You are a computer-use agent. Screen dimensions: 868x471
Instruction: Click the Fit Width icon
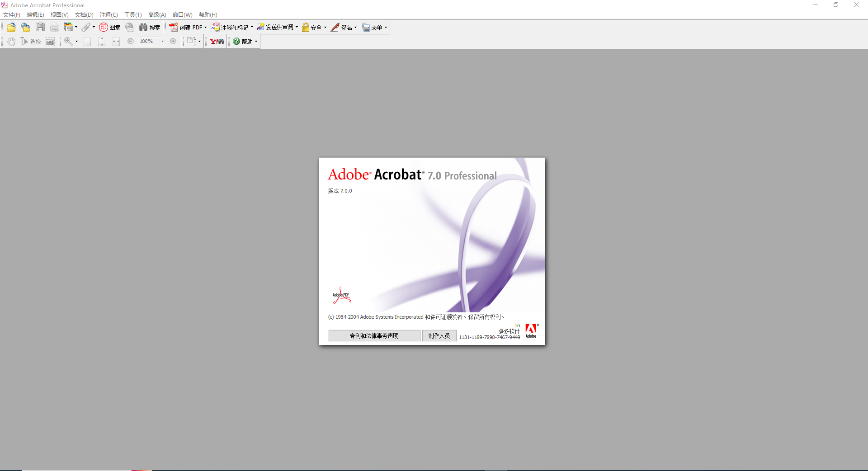coord(116,42)
